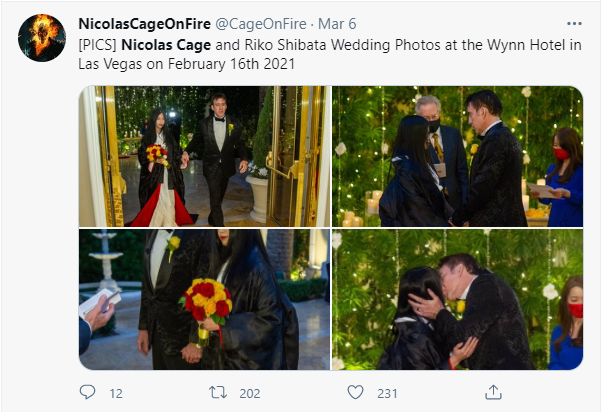Open the share upload icon
The height and width of the screenshot is (412, 601).
(493, 392)
